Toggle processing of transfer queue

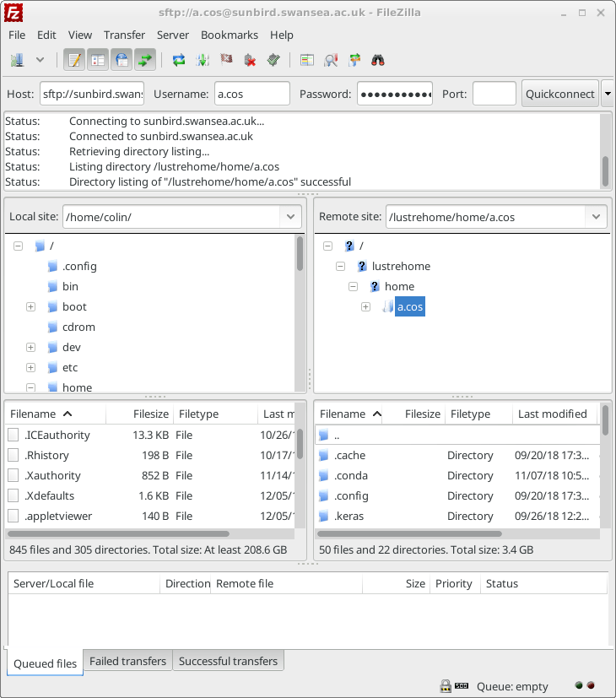coord(203,60)
